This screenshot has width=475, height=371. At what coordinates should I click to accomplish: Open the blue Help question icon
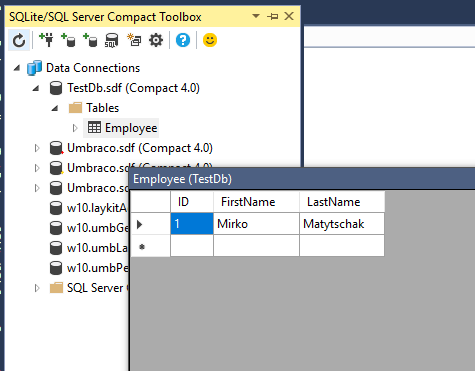pos(183,40)
